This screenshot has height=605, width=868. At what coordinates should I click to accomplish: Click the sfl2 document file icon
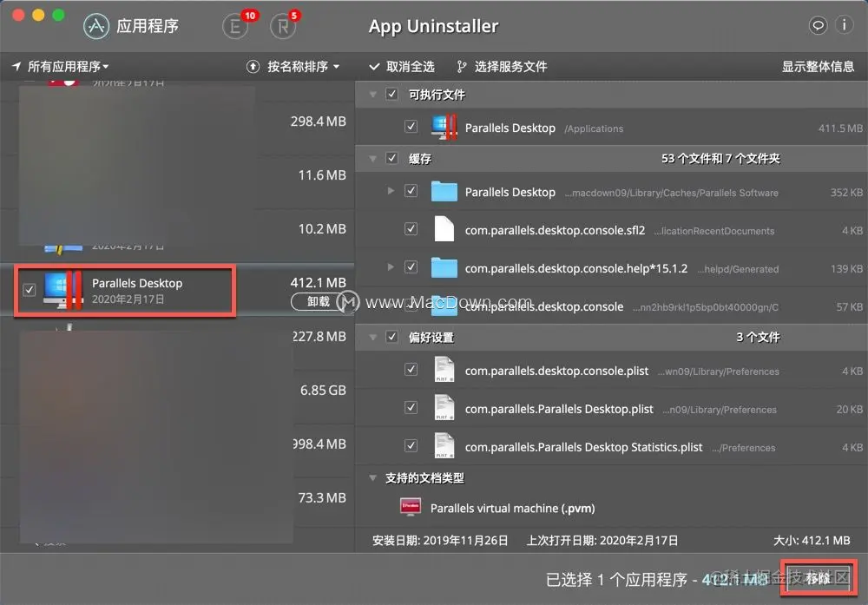click(x=444, y=229)
